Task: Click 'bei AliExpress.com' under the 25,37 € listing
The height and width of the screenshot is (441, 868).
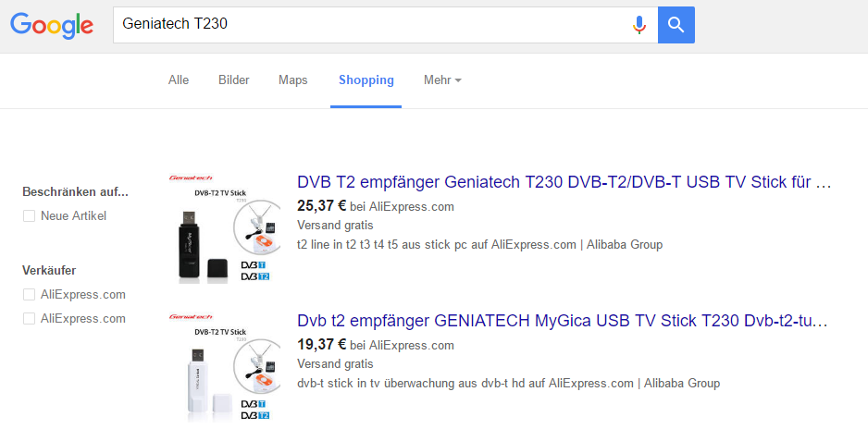Action: point(402,207)
